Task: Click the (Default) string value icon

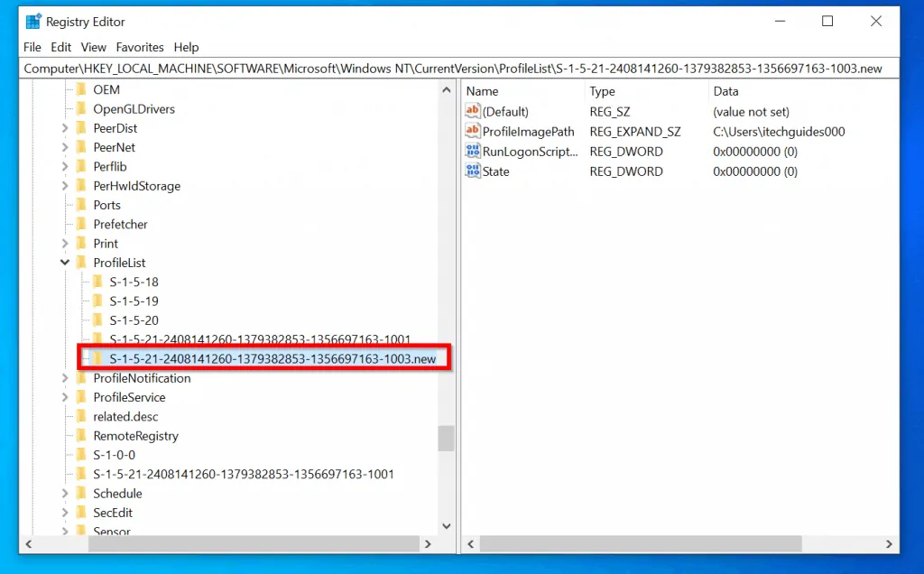Action: (x=473, y=112)
